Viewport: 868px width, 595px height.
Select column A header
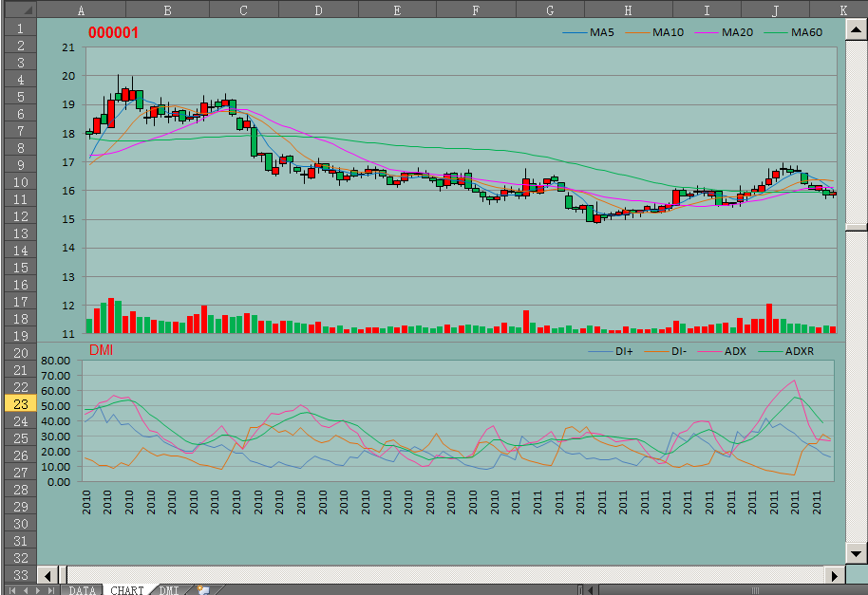(80, 9)
